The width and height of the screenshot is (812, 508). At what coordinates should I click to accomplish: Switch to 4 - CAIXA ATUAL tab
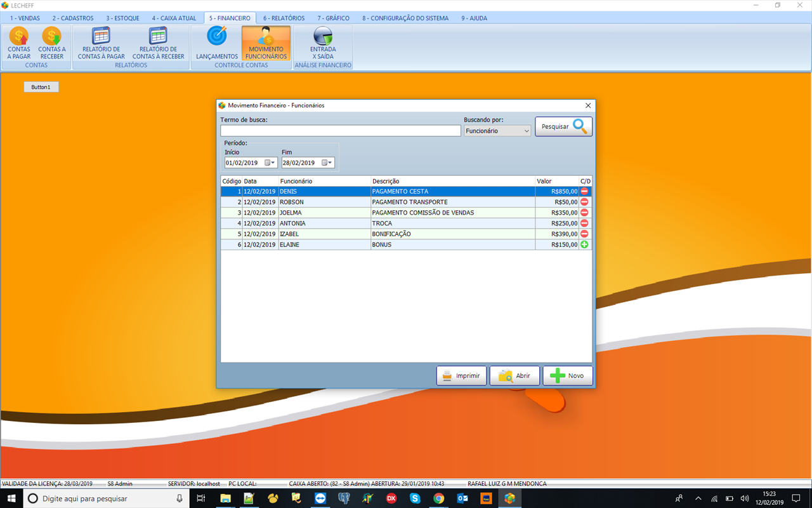(x=174, y=18)
